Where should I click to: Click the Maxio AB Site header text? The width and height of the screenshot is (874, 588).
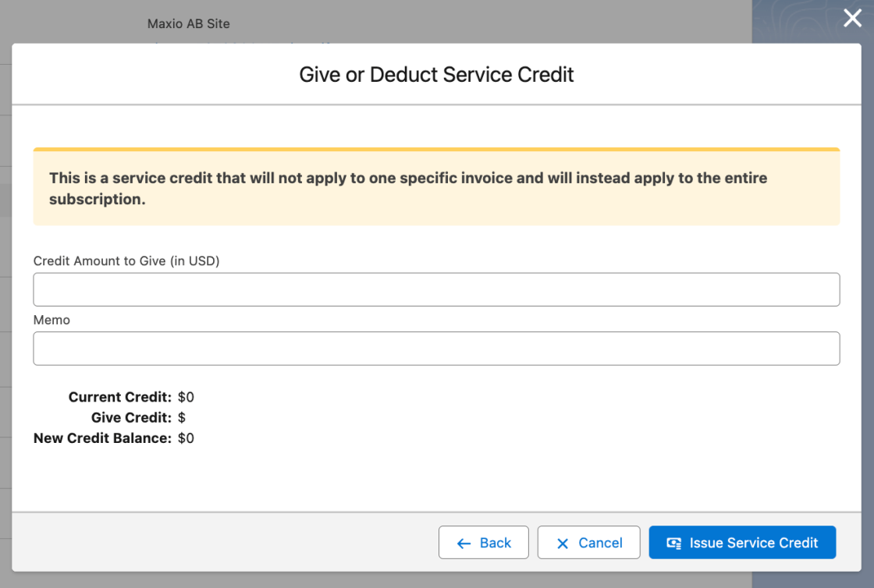click(187, 23)
